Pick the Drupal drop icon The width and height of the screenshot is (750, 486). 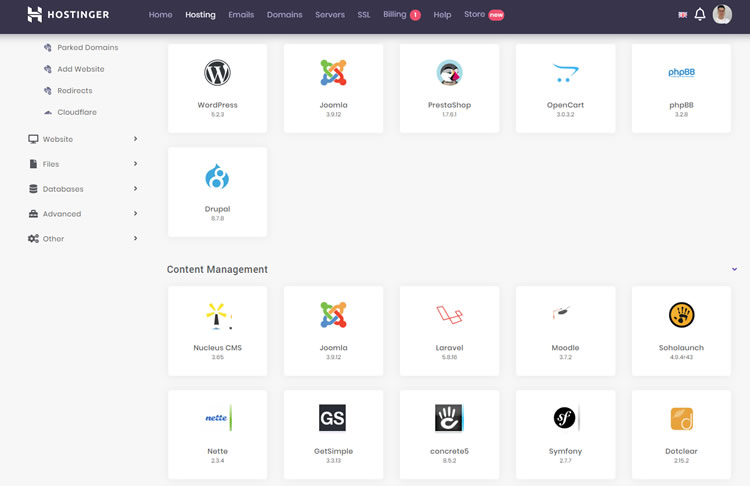[217, 177]
